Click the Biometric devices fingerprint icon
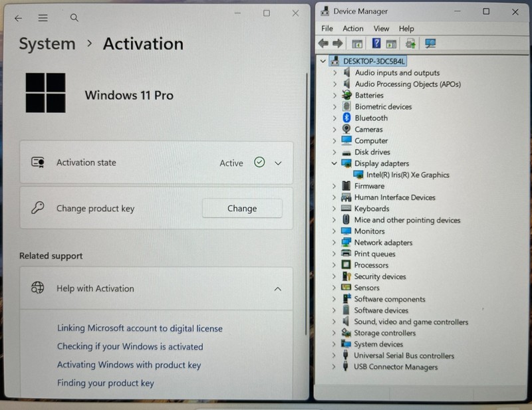Screen dimensions: 532x410 pyautogui.click(x=346, y=106)
